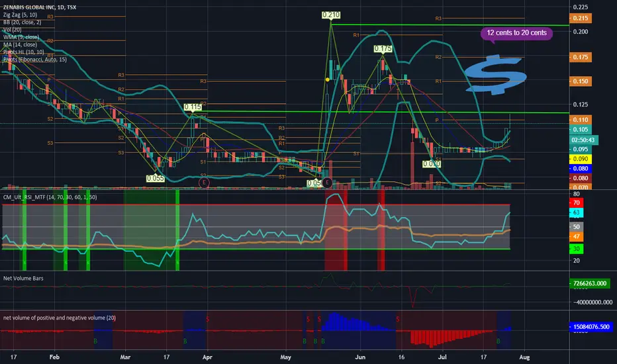Click the red S sell marker above Apr
The height and width of the screenshot is (364, 617).
(207, 319)
